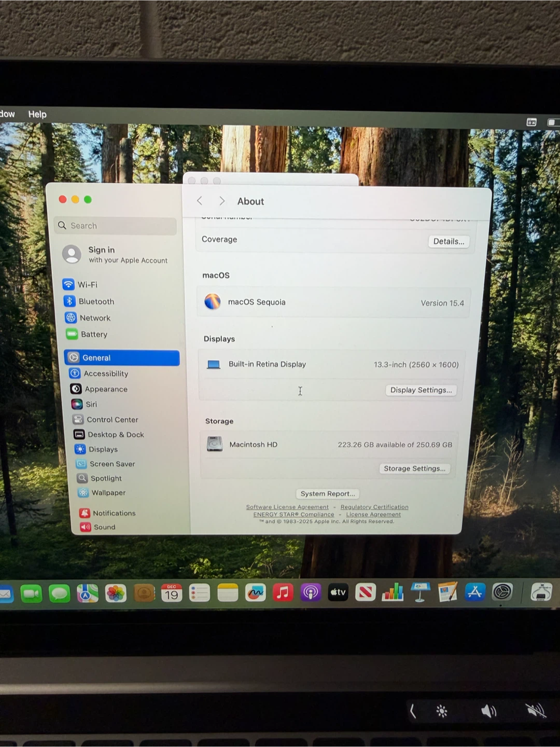Open Maps in the Dock
Screen dimensions: 560x747
(88, 593)
